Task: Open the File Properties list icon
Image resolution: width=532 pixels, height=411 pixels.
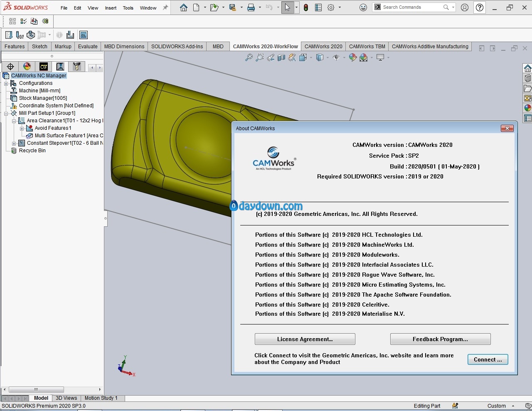Action: pos(318,7)
